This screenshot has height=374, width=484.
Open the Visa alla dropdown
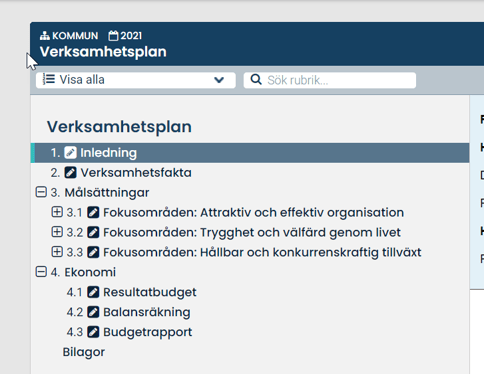136,80
